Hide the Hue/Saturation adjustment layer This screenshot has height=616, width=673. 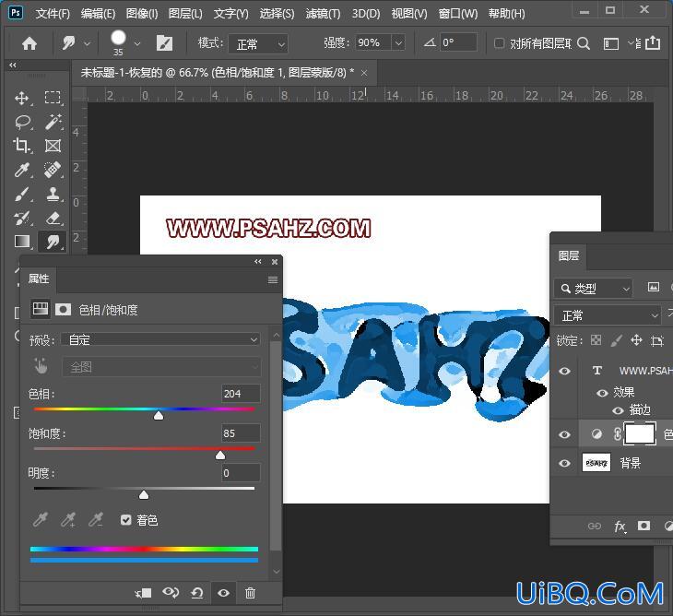(565, 434)
